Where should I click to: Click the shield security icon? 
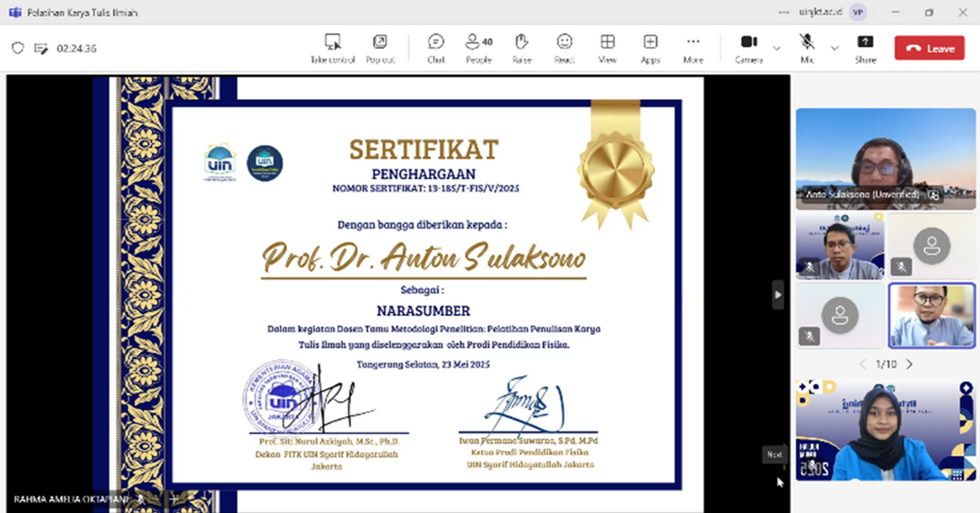click(x=18, y=48)
